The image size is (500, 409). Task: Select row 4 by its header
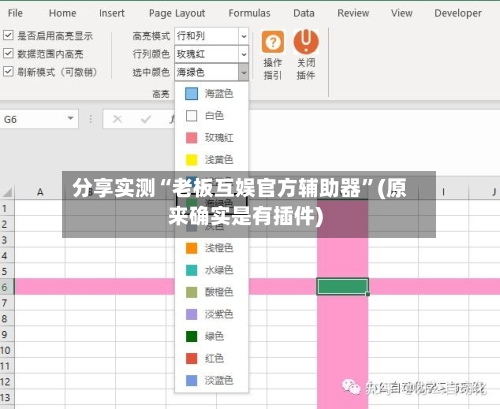point(7,255)
